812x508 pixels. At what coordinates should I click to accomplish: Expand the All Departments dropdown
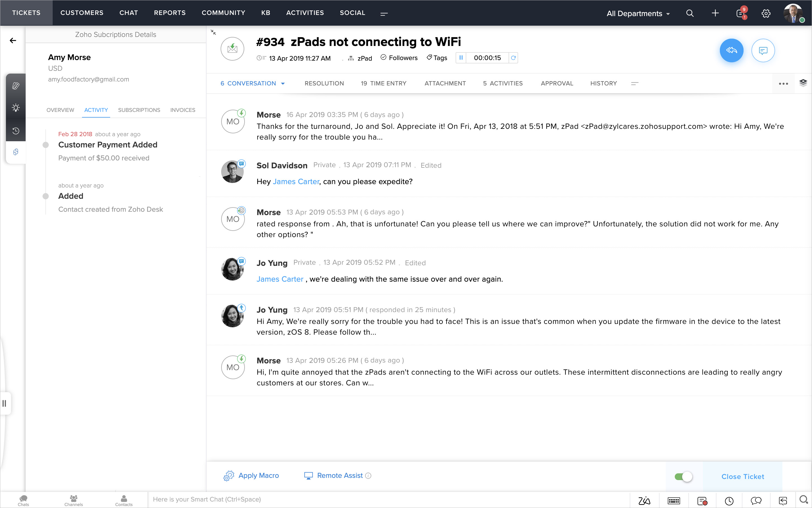[x=638, y=14]
